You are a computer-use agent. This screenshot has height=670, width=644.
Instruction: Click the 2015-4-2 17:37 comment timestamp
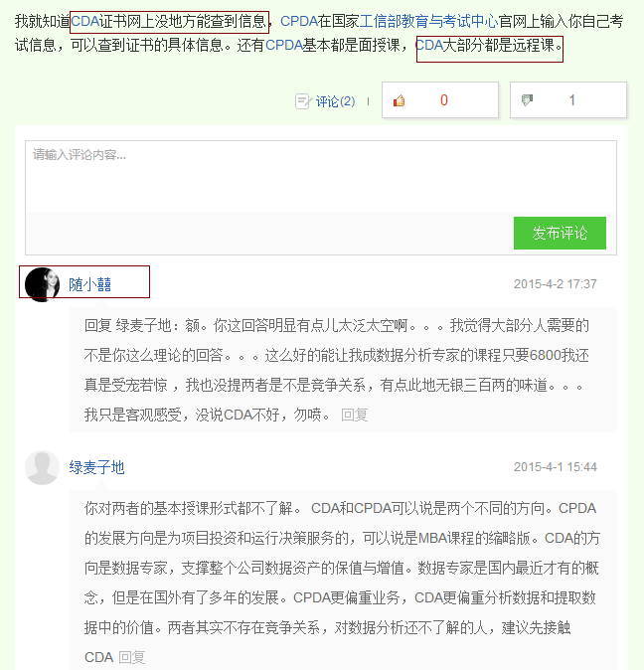tap(556, 284)
